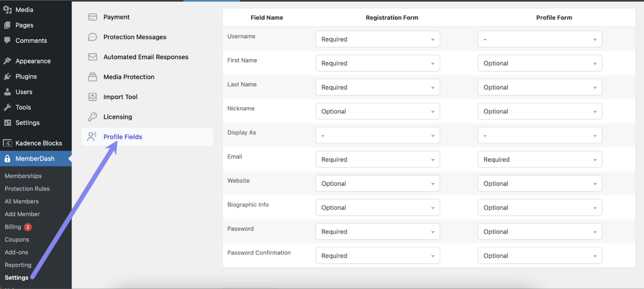This screenshot has height=289, width=644.
Task: Click the Import Tool download icon
Action: coord(92,97)
